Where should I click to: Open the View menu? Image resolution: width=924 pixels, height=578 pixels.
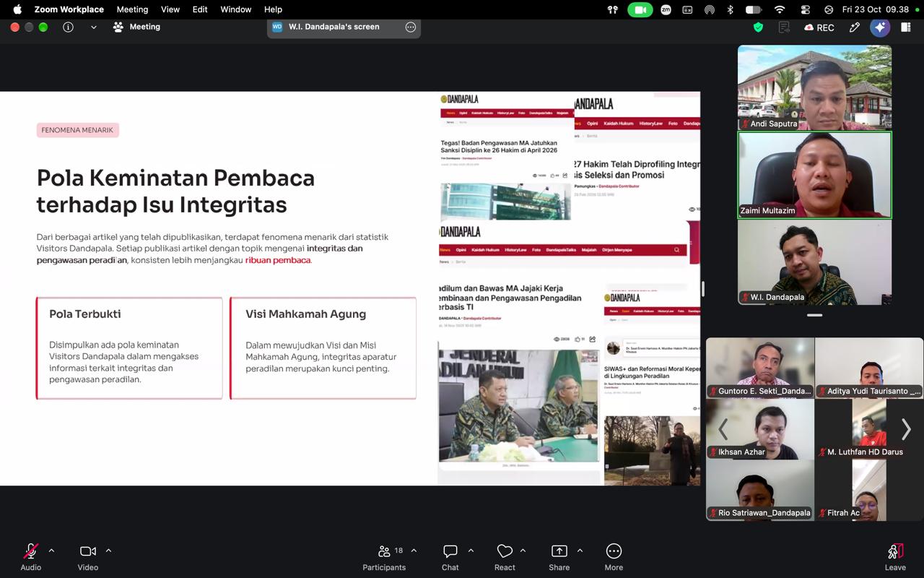click(x=170, y=9)
